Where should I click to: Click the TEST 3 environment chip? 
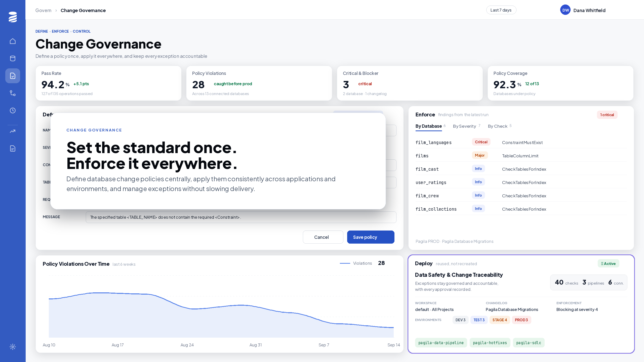click(479, 320)
